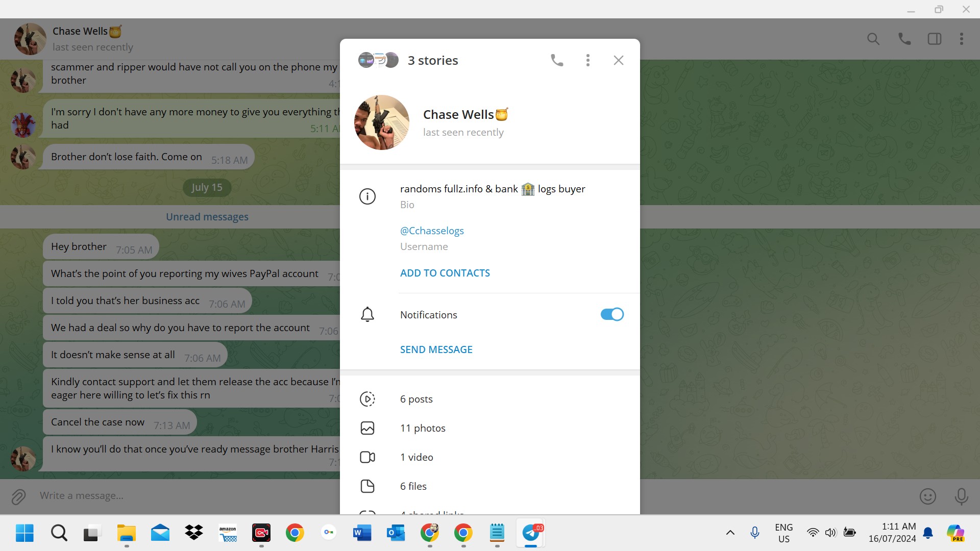Call Chase Wells from profile popup
The height and width of the screenshot is (551, 980).
pos(557,60)
